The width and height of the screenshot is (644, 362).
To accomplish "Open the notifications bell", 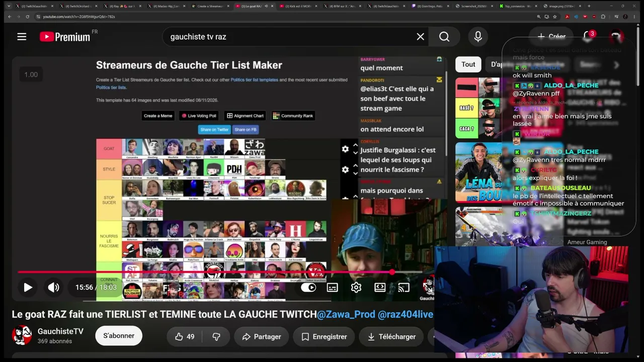I will (x=588, y=36).
